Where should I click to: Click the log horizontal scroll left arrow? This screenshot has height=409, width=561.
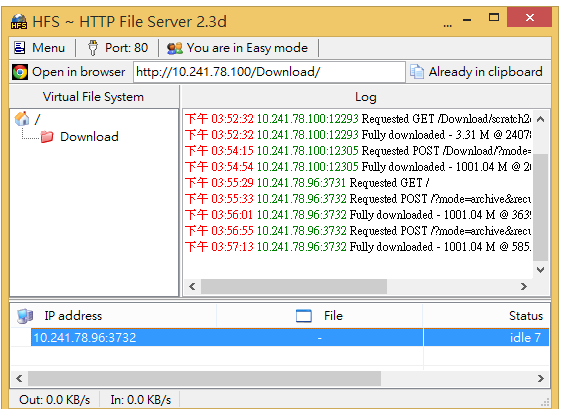tap(192, 286)
